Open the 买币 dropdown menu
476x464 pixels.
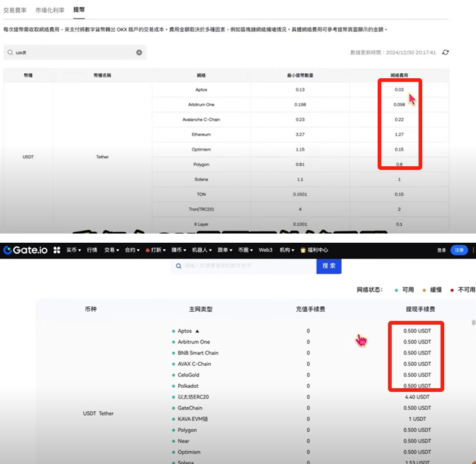73,250
